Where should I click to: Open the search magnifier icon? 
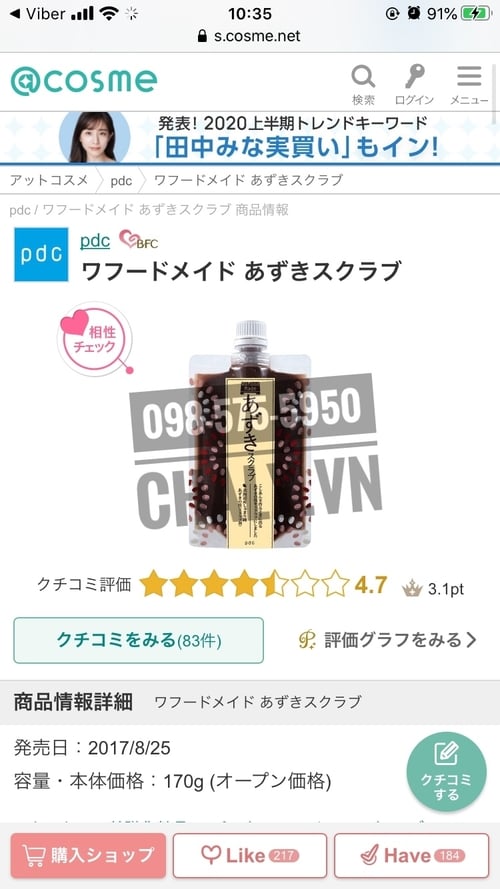tap(363, 84)
